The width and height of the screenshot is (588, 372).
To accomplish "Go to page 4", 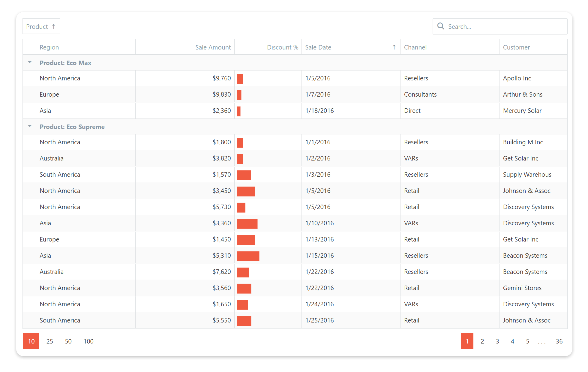I will [512, 341].
